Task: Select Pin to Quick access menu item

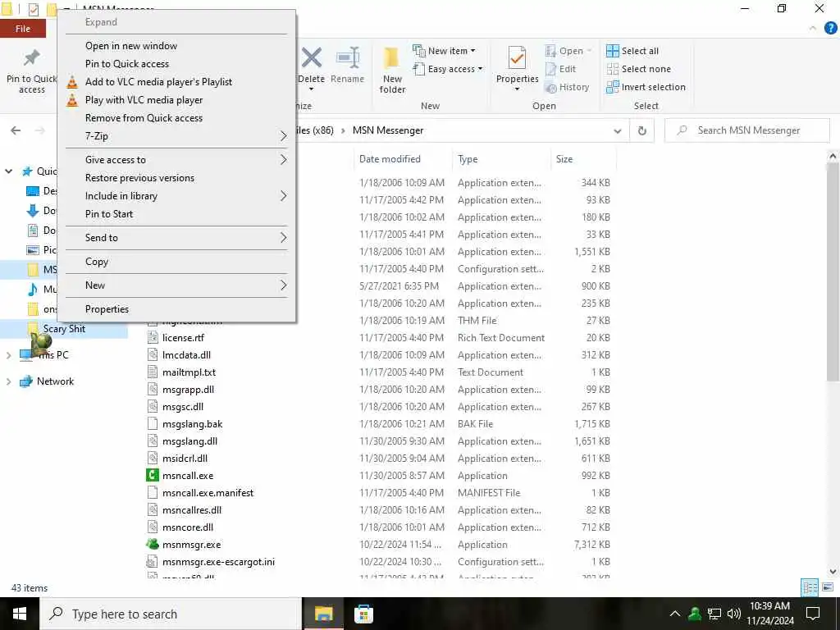Action: tap(177, 64)
